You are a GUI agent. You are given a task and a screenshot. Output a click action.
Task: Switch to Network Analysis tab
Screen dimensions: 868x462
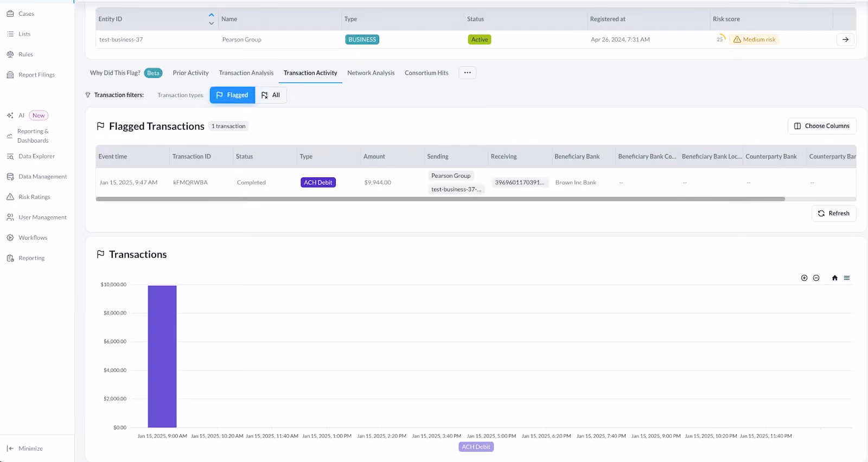pyautogui.click(x=371, y=73)
